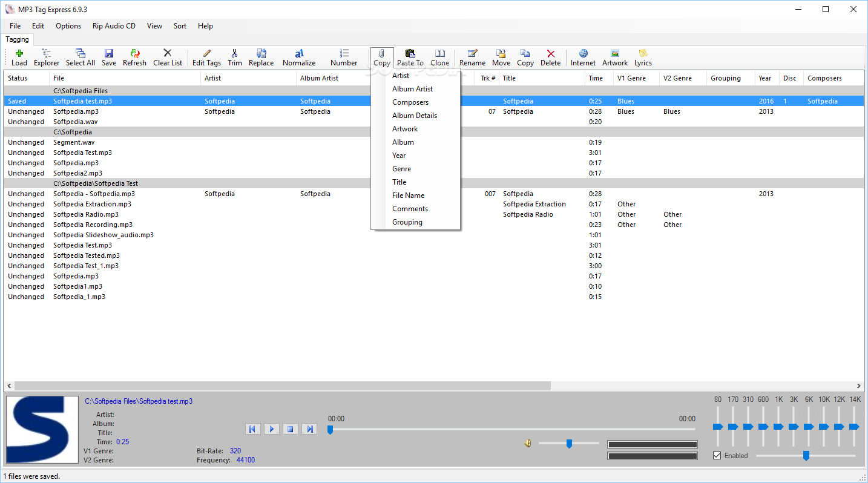Screen dimensions: 868x483
Task: Open the View menu
Action: click(154, 26)
